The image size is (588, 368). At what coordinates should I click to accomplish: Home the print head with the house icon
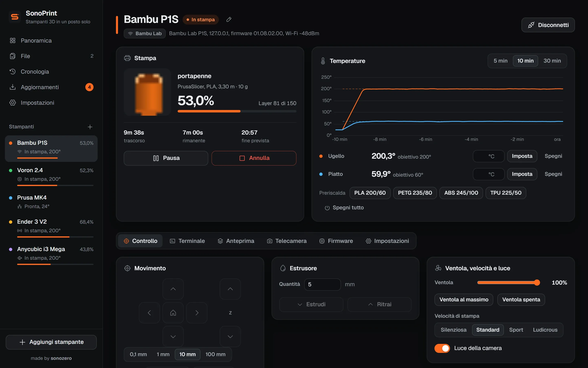pyautogui.click(x=173, y=313)
